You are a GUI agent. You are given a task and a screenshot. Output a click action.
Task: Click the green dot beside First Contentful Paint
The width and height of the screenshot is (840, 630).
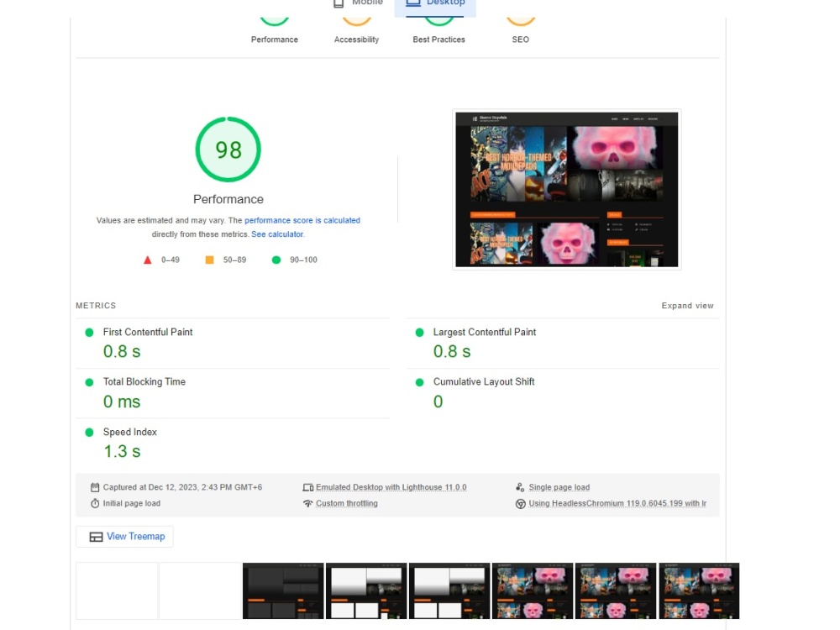click(x=90, y=333)
